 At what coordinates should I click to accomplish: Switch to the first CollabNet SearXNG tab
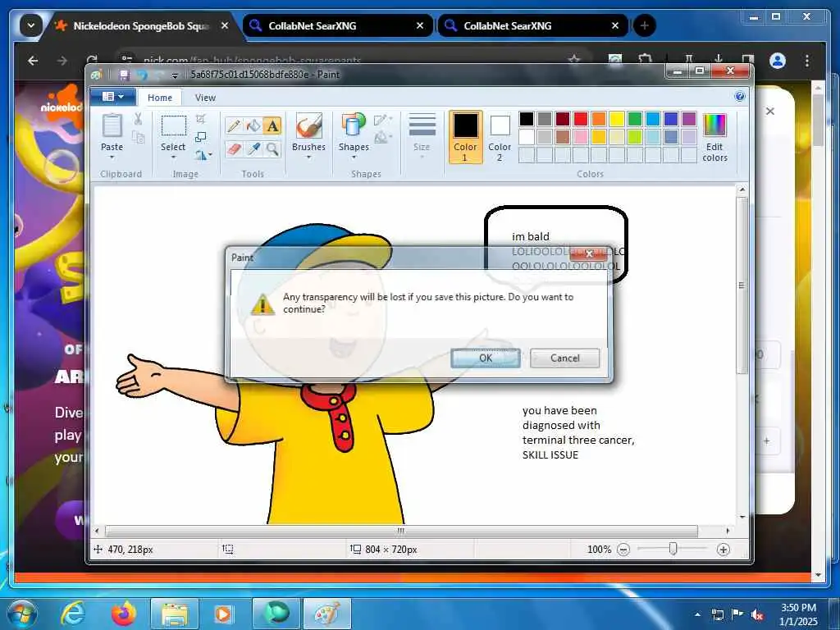(337, 25)
